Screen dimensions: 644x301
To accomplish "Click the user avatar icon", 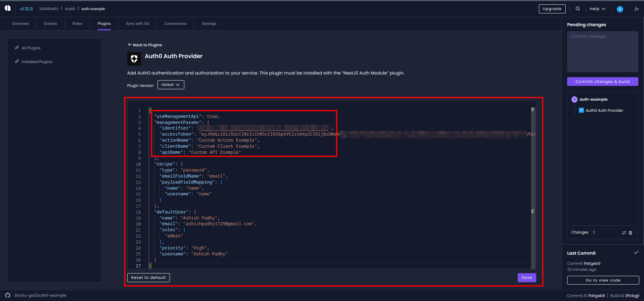I will click(620, 9).
